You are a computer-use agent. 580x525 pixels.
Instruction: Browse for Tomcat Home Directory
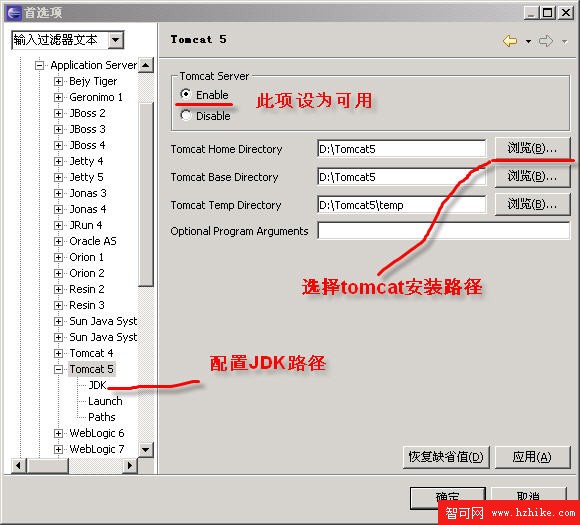click(x=532, y=148)
